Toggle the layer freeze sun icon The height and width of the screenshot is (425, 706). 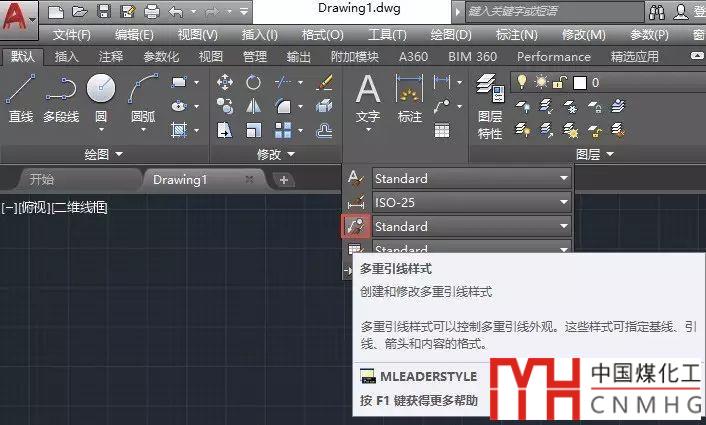pos(541,82)
